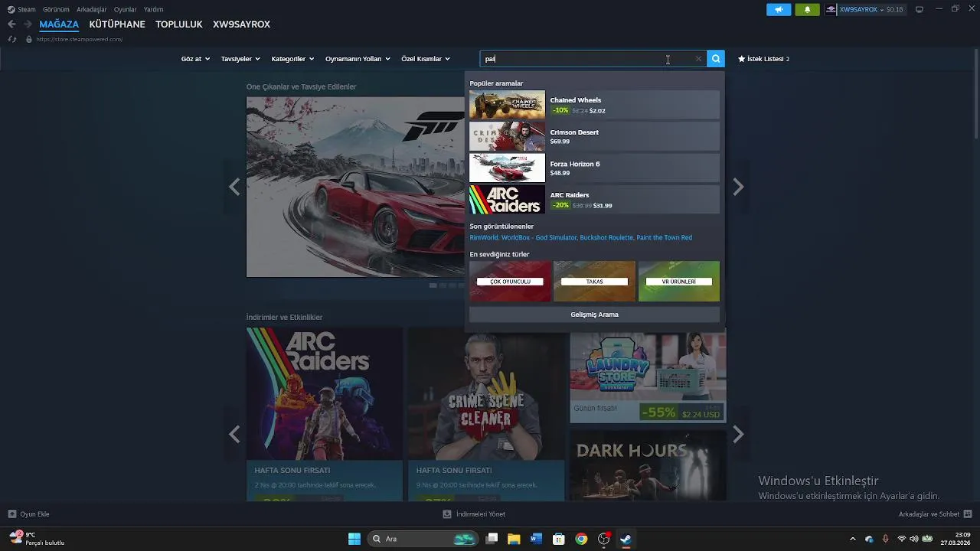Click the Gelişmiş Arama button
This screenshot has width=980, height=551.
(x=594, y=315)
